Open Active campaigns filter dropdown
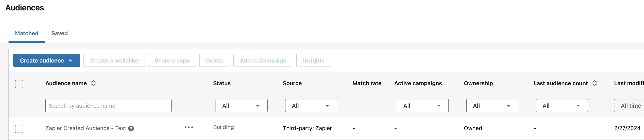 423,106
